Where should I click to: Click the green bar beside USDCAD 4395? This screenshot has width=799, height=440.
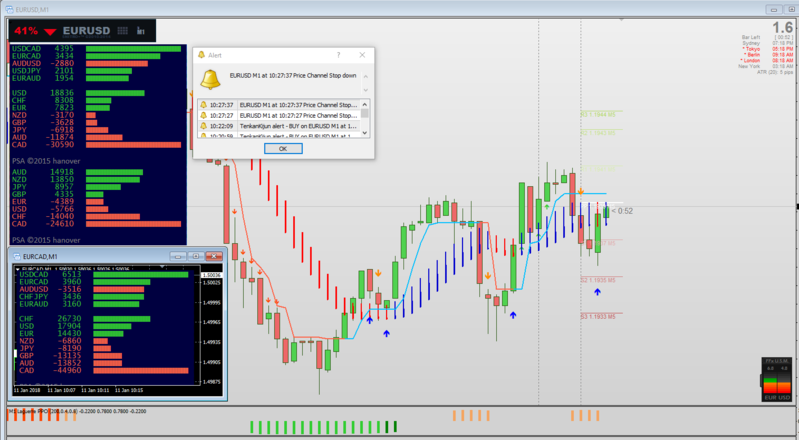tap(134, 49)
